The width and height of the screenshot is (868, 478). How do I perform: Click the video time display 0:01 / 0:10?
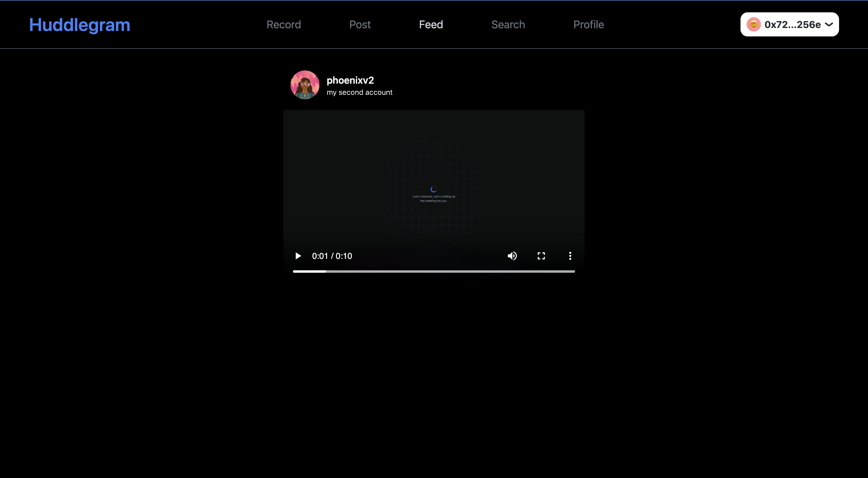(x=332, y=256)
